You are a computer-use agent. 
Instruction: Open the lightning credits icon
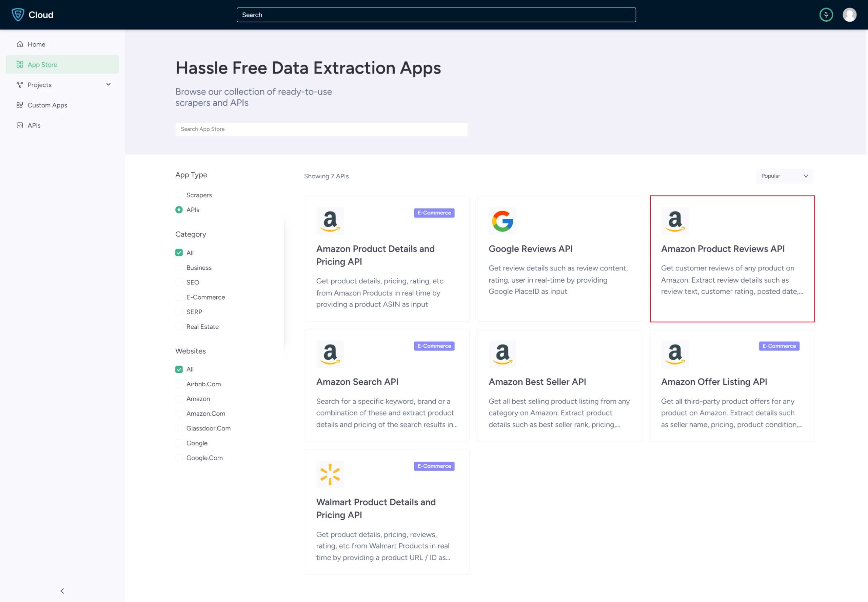(x=826, y=15)
